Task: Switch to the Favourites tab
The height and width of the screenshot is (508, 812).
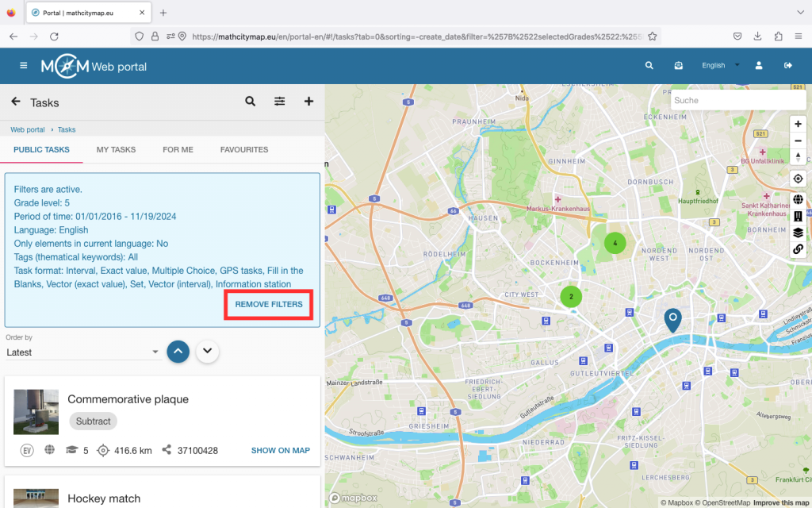Action: [244, 149]
